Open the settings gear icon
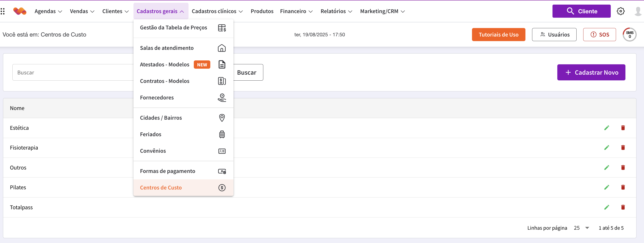This screenshot has height=243, width=644. tap(621, 11)
